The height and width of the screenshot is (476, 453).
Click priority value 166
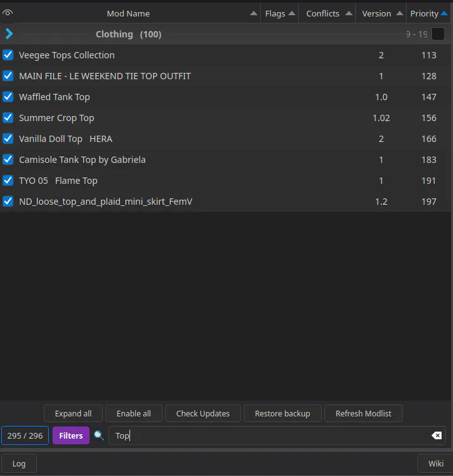(429, 139)
